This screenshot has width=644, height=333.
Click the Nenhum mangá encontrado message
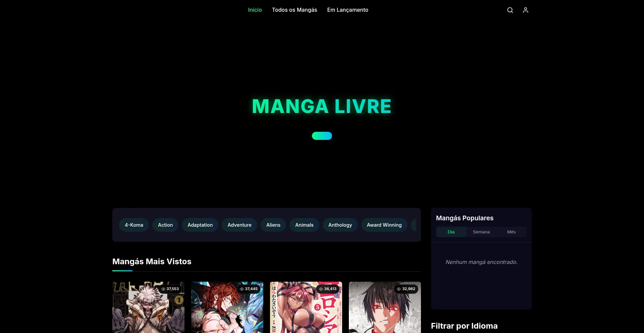pos(481,262)
